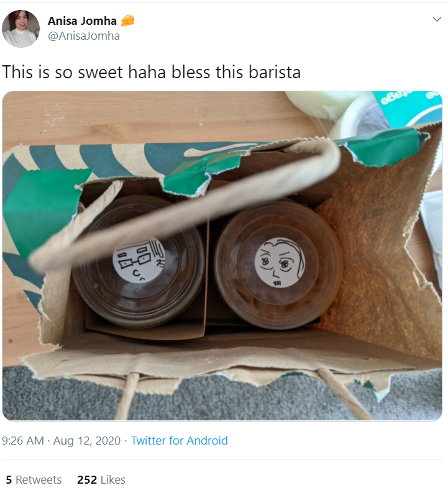The image size is (448, 498).
Task: Click the cheese emoji beside the name
Action: pyautogui.click(x=128, y=20)
